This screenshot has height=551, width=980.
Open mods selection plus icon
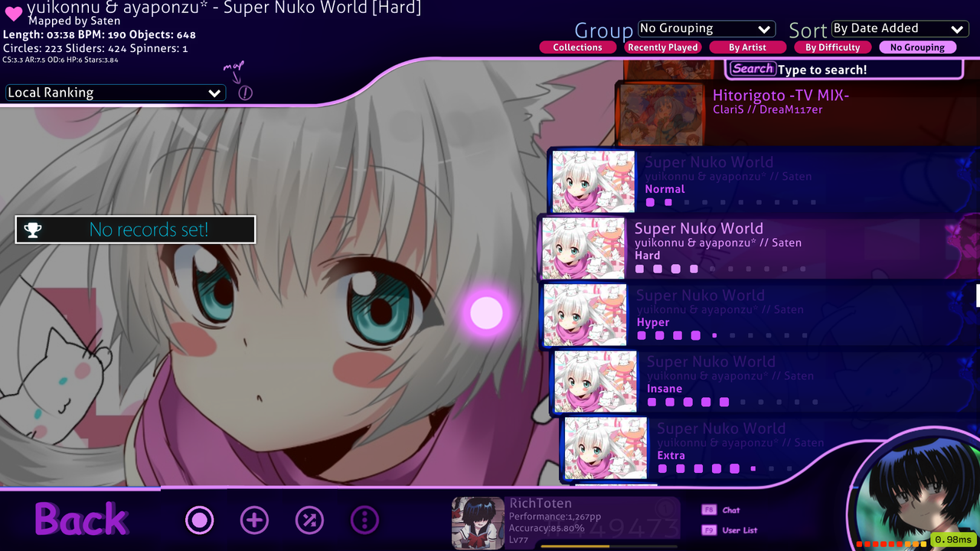(x=254, y=520)
